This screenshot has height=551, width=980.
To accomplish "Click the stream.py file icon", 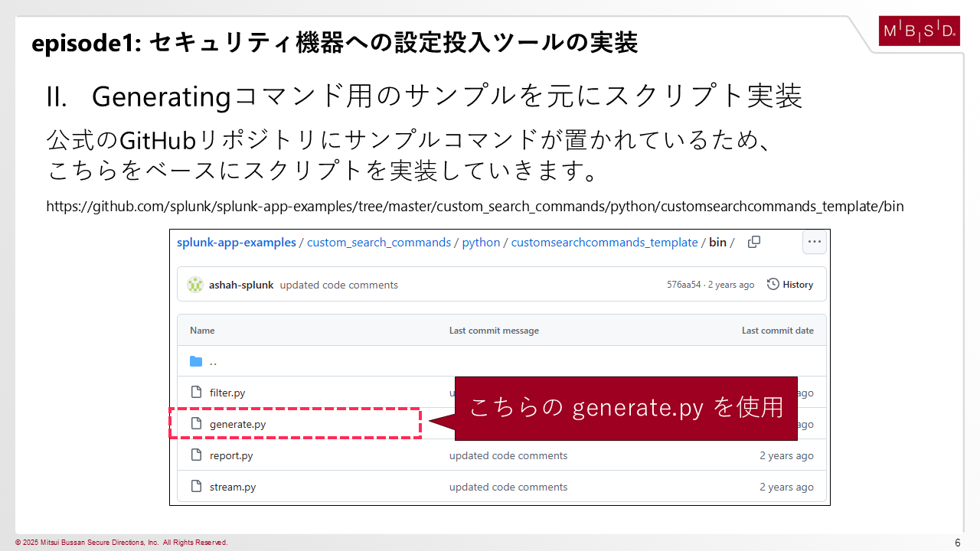I will tap(196, 487).
